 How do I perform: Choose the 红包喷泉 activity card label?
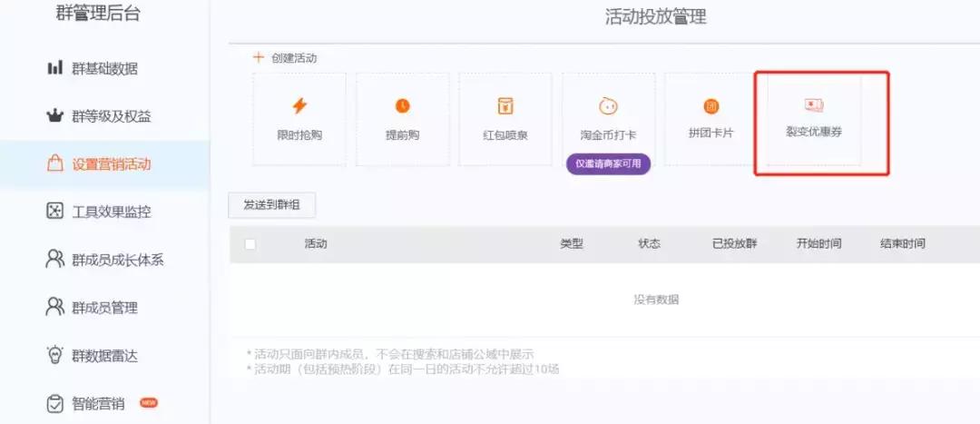coord(505,135)
